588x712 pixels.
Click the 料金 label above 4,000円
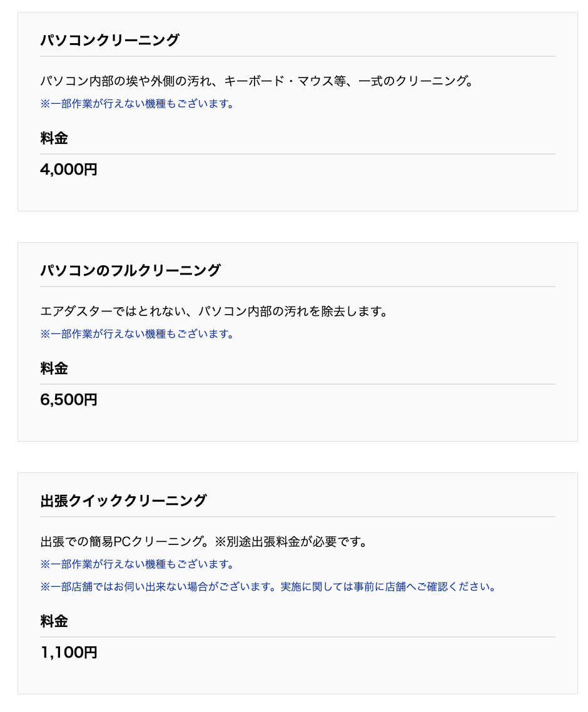click(54, 139)
